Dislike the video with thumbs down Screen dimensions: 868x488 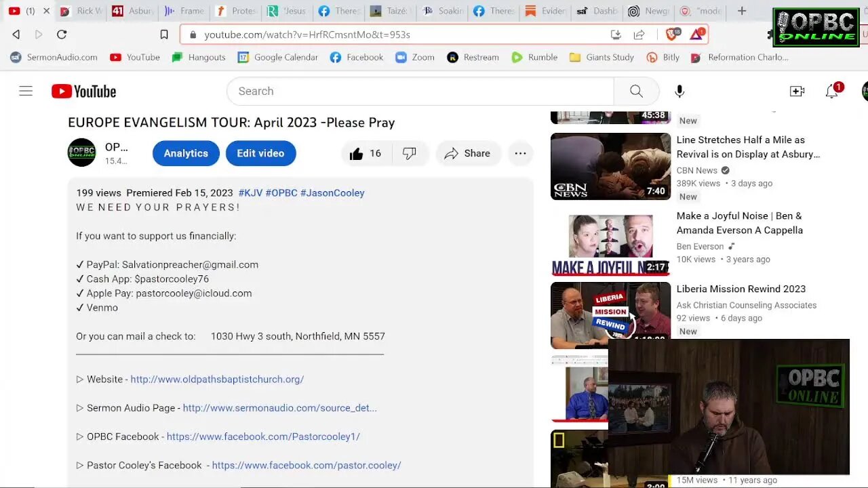pyautogui.click(x=410, y=154)
